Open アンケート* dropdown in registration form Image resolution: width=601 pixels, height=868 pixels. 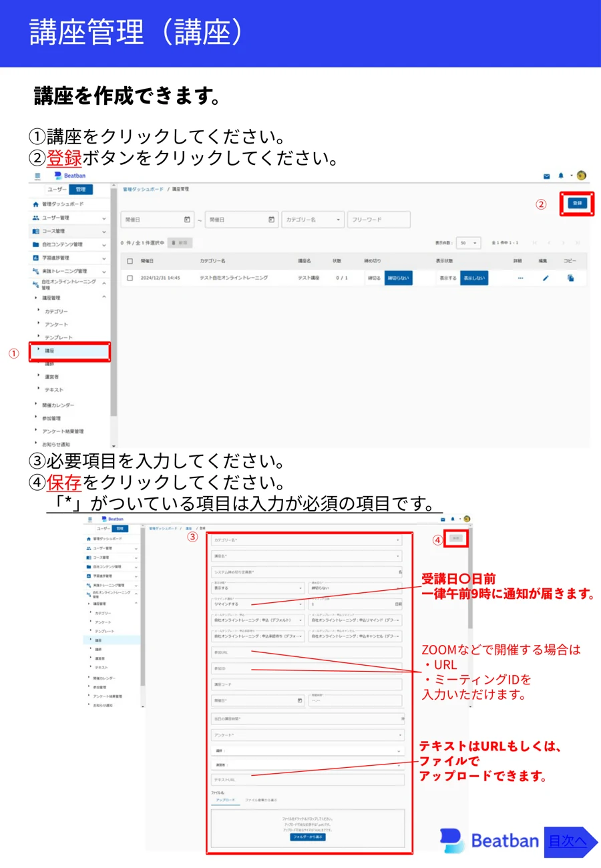coord(307,735)
